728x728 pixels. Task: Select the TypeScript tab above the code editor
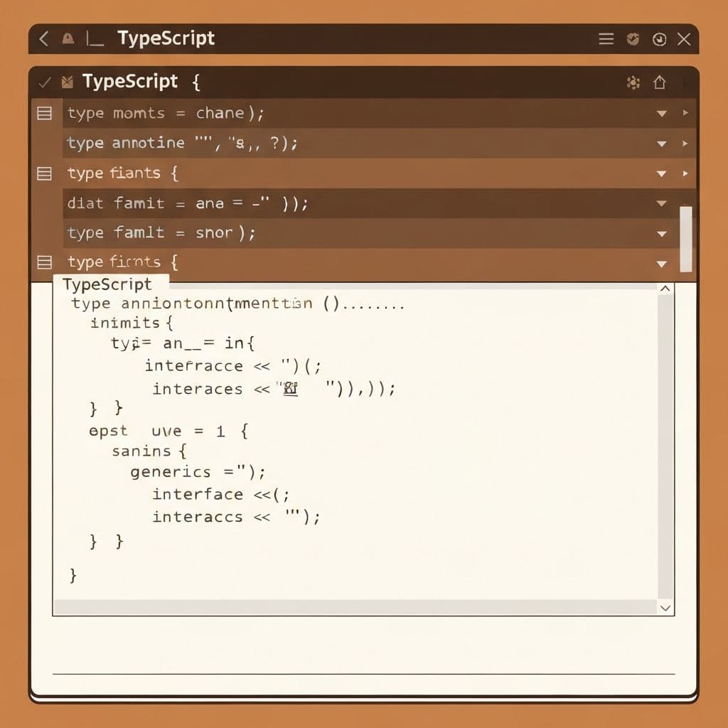pyautogui.click(x=107, y=284)
